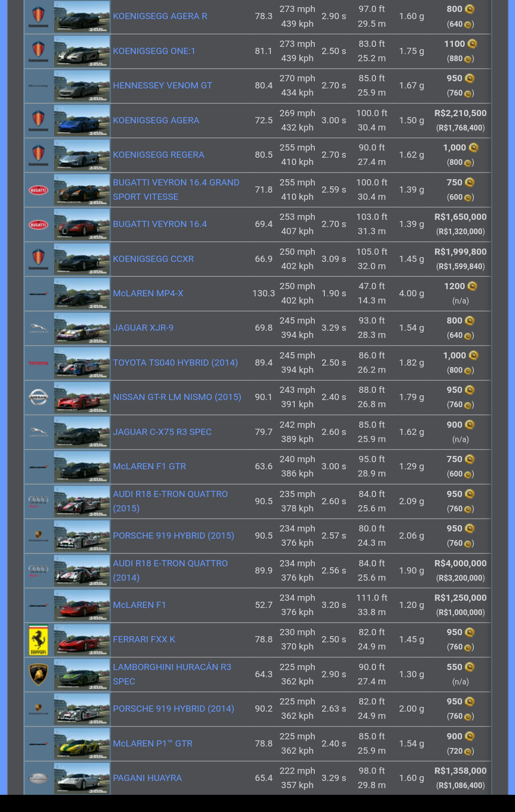Open Koenigsegg One:1 car thumbnail
515x812 pixels.
click(82, 51)
